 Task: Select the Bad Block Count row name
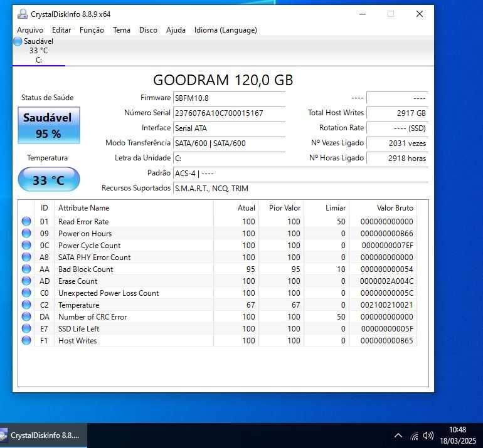click(x=86, y=269)
